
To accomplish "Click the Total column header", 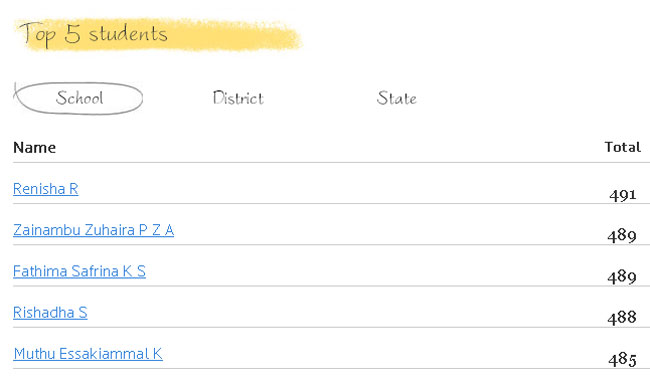I will (622, 147).
